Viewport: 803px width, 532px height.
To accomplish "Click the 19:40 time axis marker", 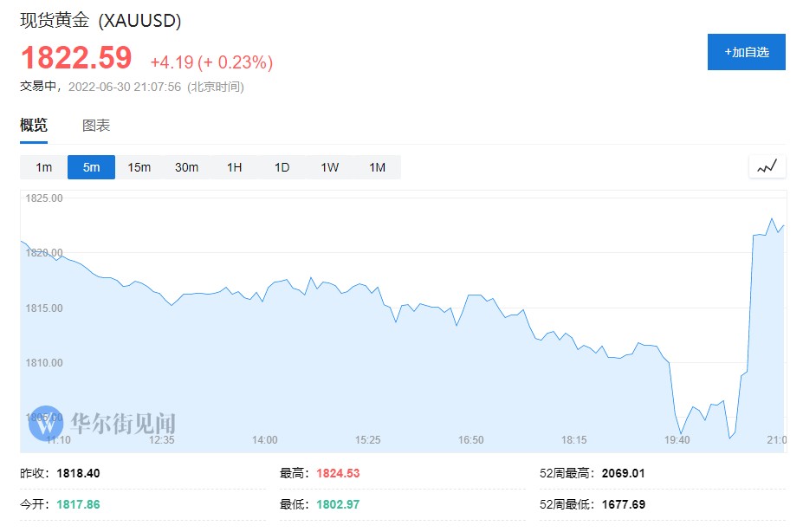I will (677, 440).
